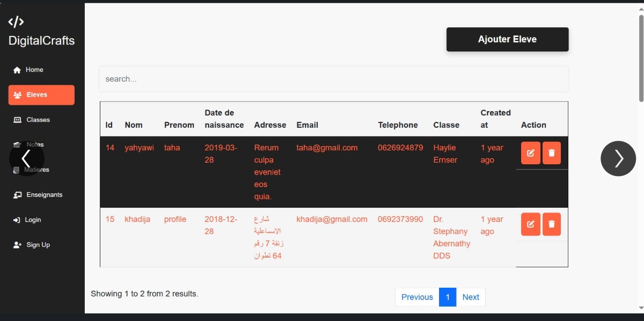Open the taha@gmail.com email cell
The width and height of the screenshot is (644, 321).
327,148
